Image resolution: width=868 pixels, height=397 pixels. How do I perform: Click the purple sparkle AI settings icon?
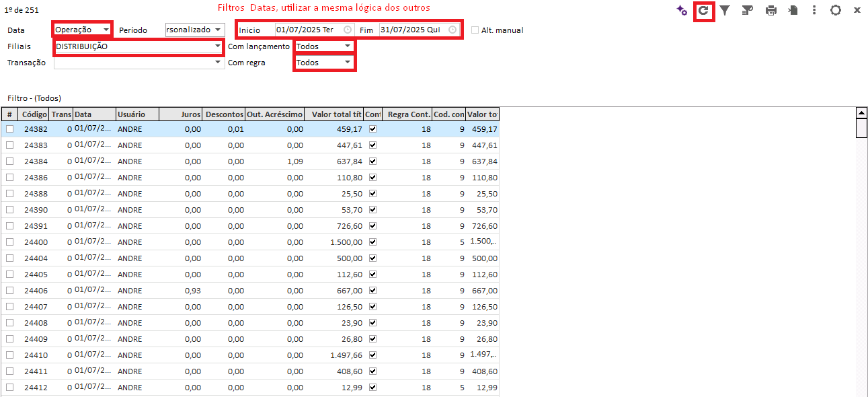click(681, 11)
